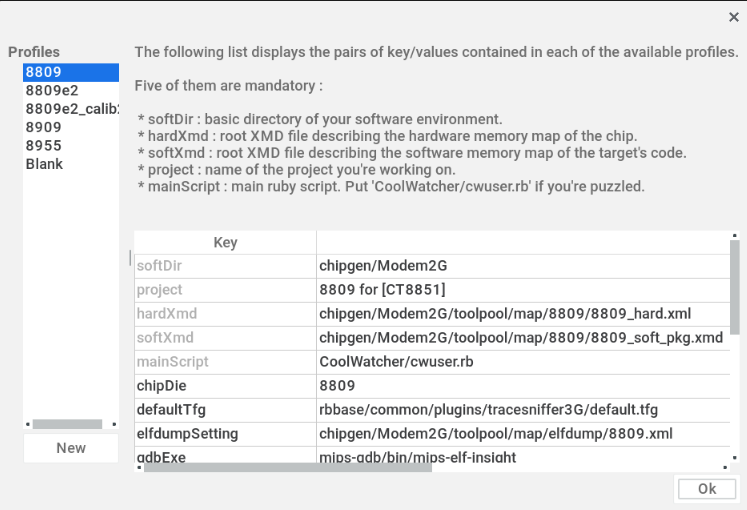Click the mainScript value cell
The height and width of the screenshot is (510, 747).
[x=522, y=362]
